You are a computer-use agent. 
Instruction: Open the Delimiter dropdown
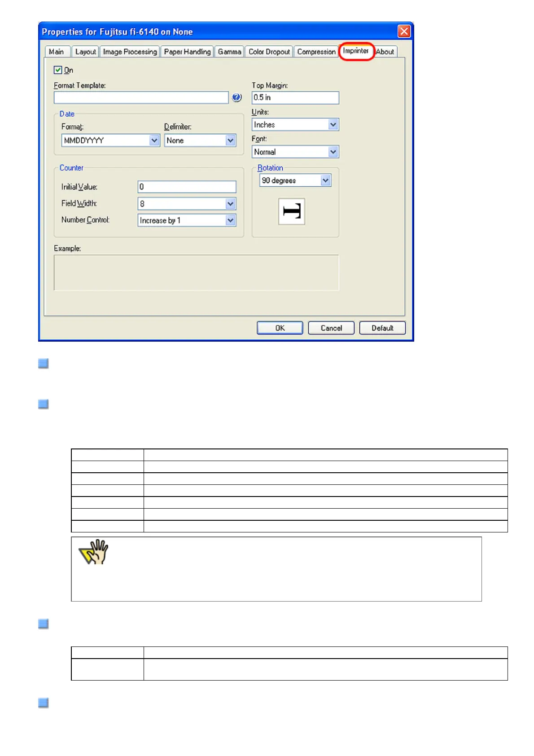coord(200,141)
